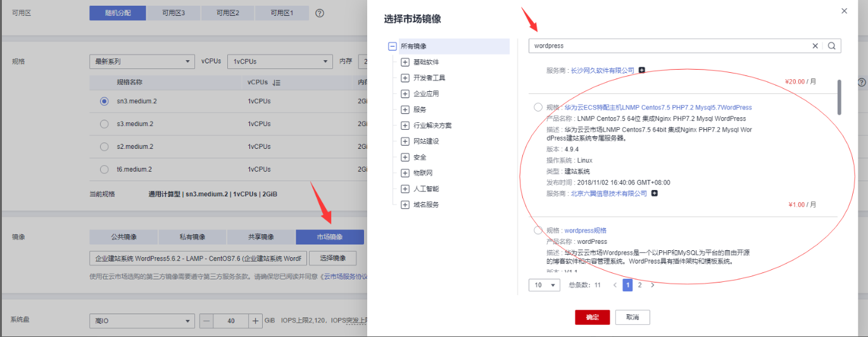The height and width of the screenshot is (337, 868).
Task: Click the 确定 confirm button
Action: click(592, 317)
